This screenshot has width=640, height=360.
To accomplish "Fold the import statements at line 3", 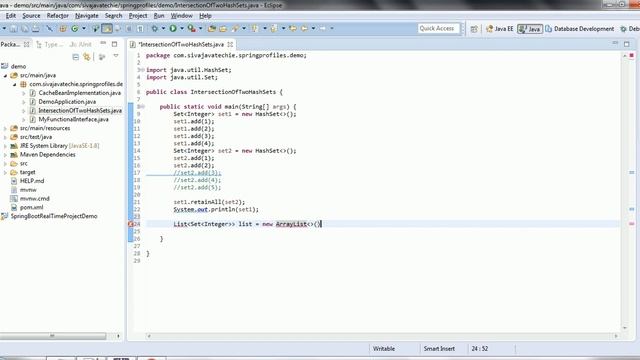I will pos(141,70).
